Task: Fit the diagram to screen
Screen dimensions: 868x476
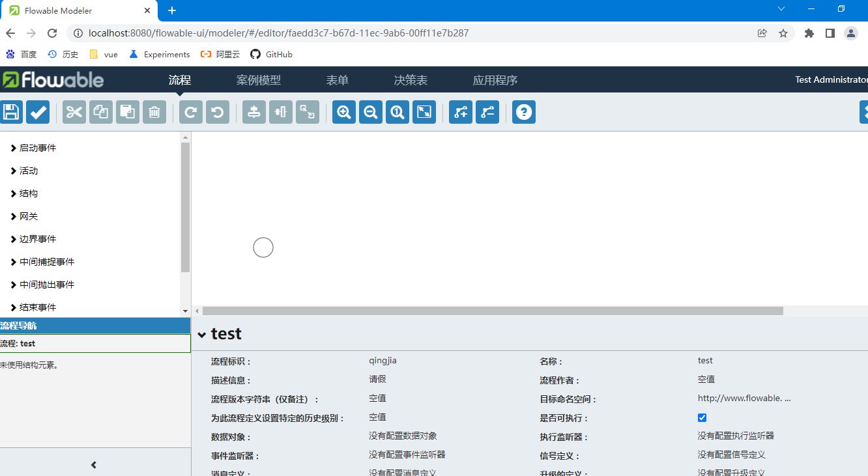Action: (x=424, y=112)
